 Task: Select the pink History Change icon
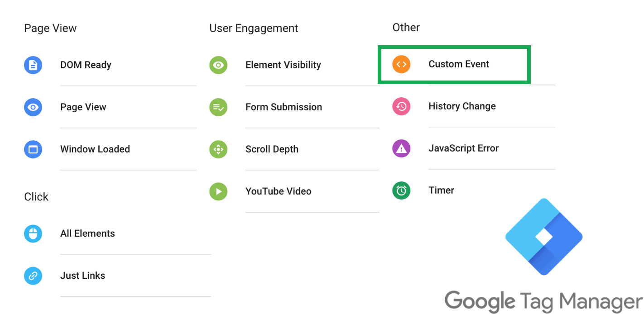pos(401,106)
